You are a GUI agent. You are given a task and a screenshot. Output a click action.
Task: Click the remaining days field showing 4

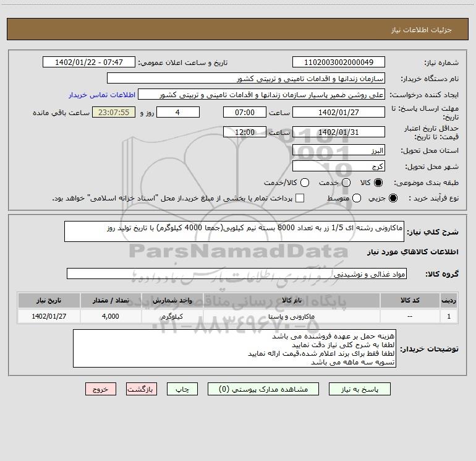tap(178, 112)
